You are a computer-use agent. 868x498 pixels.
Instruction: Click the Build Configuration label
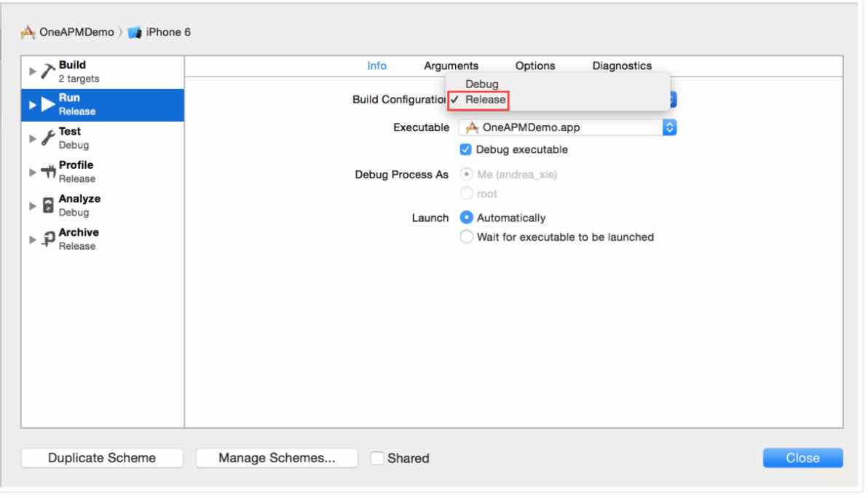[x=399, y=100]
